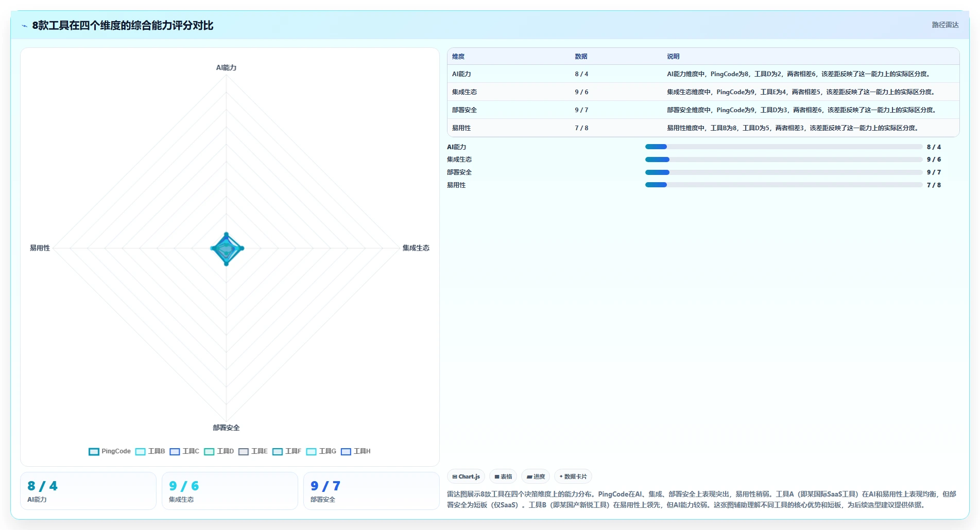Click the 7 / 8 value in table
The image size is (980, 530).
tap(581, 128)
